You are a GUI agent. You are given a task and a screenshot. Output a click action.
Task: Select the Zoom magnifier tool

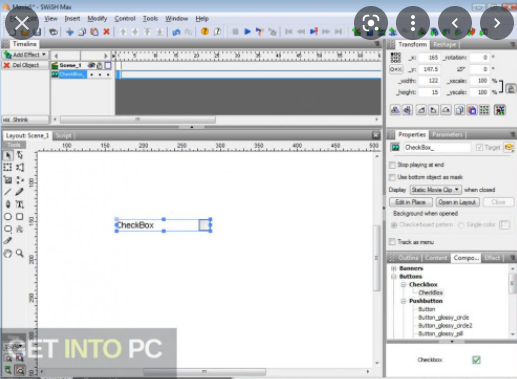(x=20, y=253)
